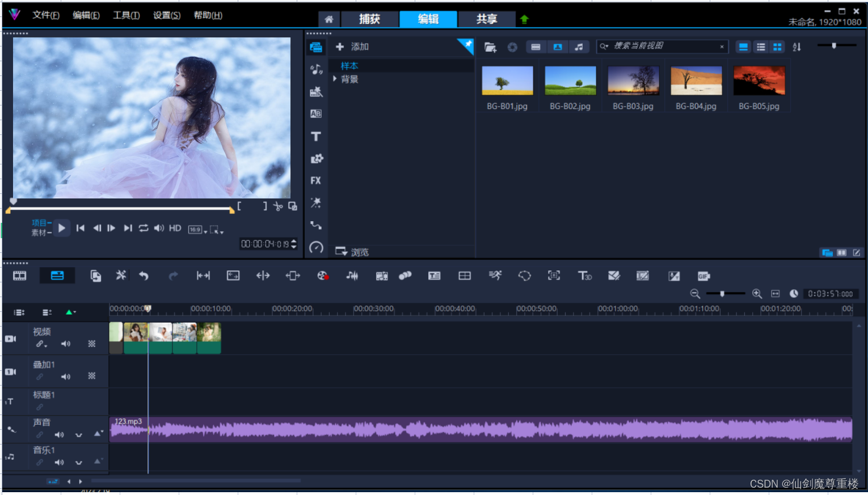This screenshot has height=495, width=868.
Task: Switch to the 捕获 tab
Action: (370, 19)
